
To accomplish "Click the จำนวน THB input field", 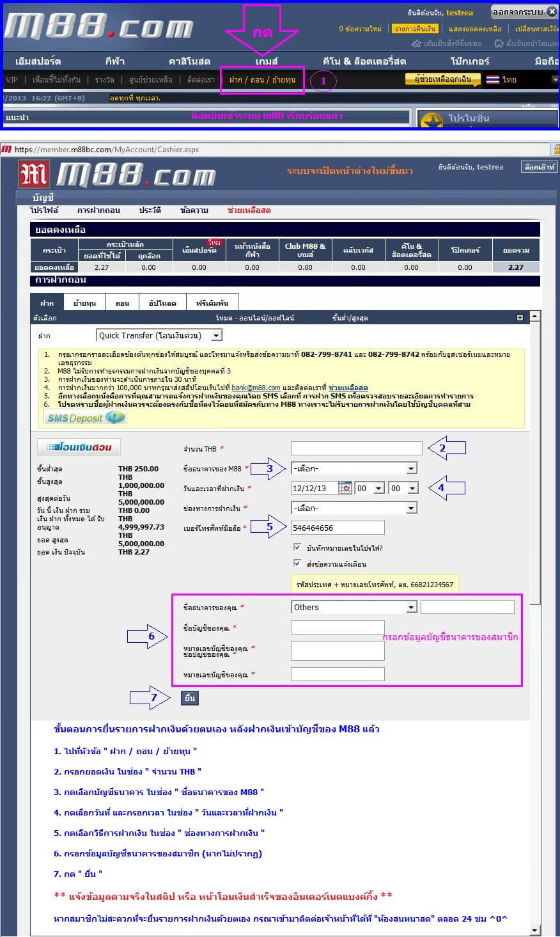I will tap(357, 448).
